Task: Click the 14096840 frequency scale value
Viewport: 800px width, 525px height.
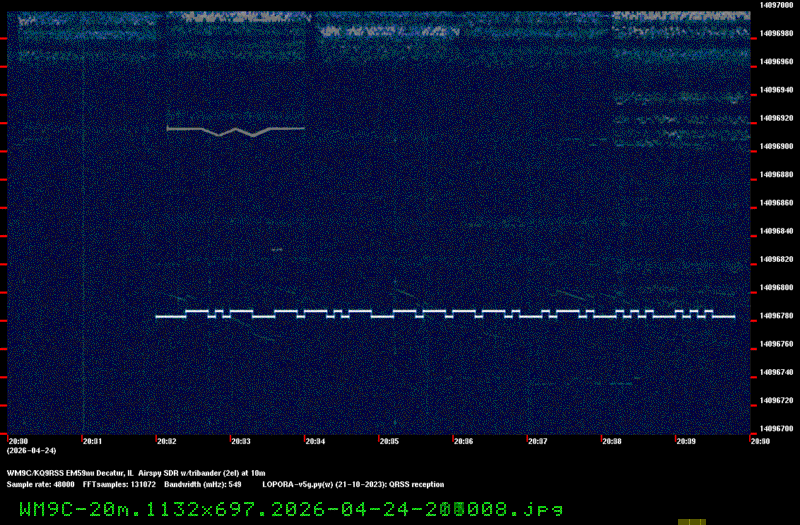Action: (x=776, y=231)
